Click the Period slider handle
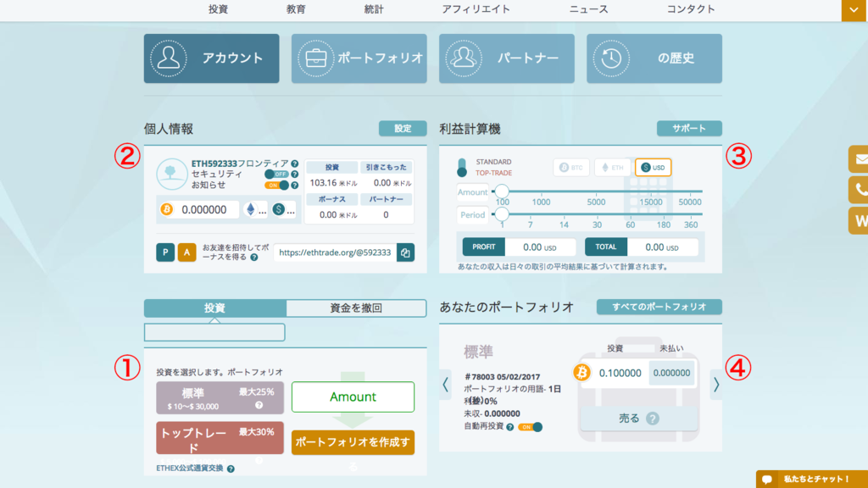 [502, 214]
